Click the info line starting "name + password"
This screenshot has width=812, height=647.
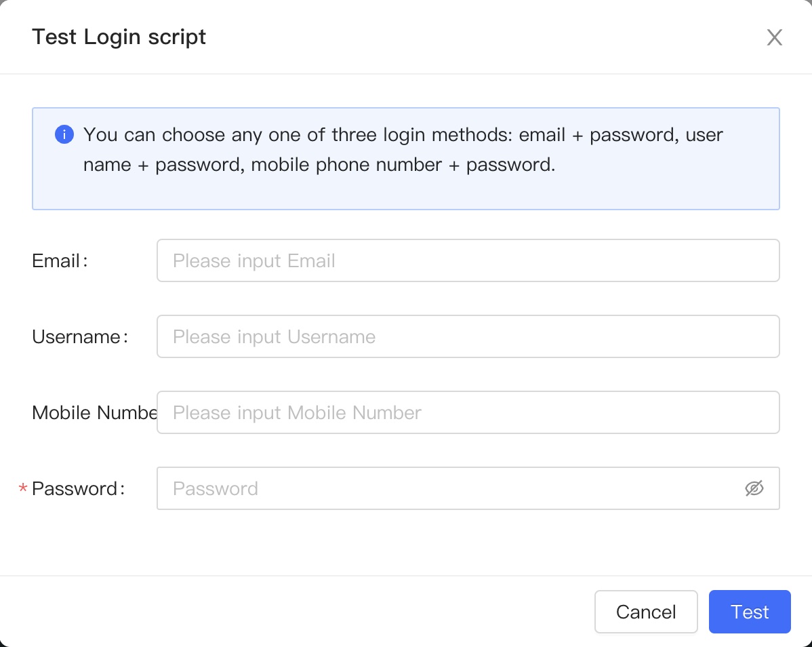(x=319, y=165)
